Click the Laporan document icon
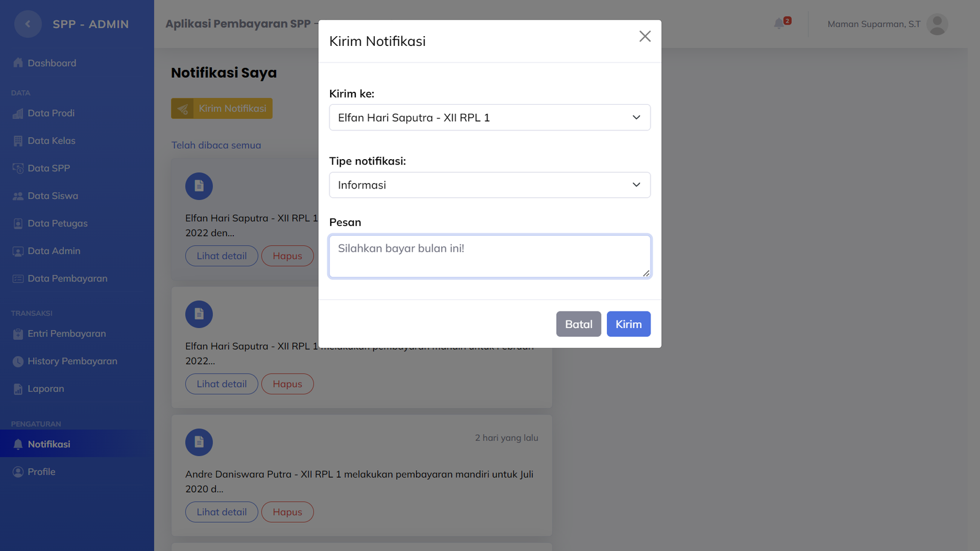This screenshot has width=980, height=551. coord(18,389)
